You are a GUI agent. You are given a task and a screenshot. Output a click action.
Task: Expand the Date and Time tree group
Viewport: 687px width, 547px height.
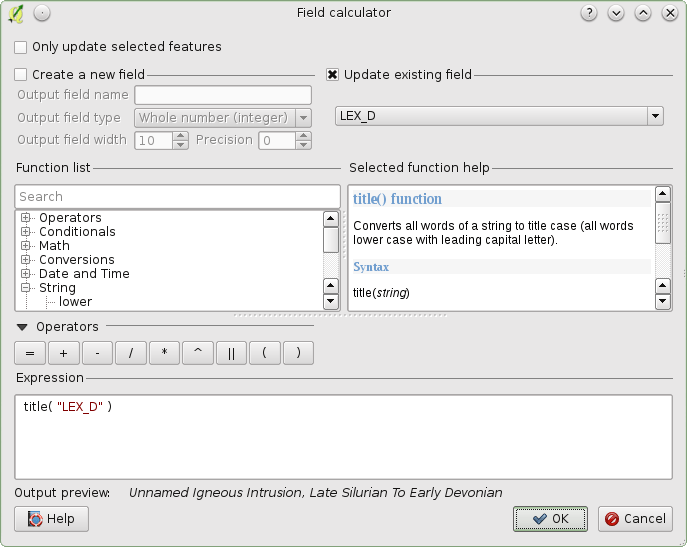pos(26,274)
